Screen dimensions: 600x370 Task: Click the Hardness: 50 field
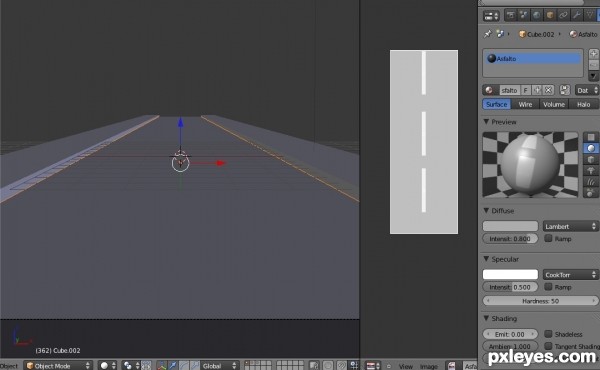click(x=540, y=301)
